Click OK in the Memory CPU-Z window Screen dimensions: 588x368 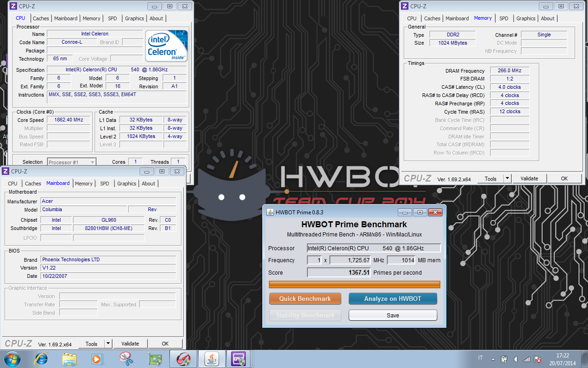564,178
